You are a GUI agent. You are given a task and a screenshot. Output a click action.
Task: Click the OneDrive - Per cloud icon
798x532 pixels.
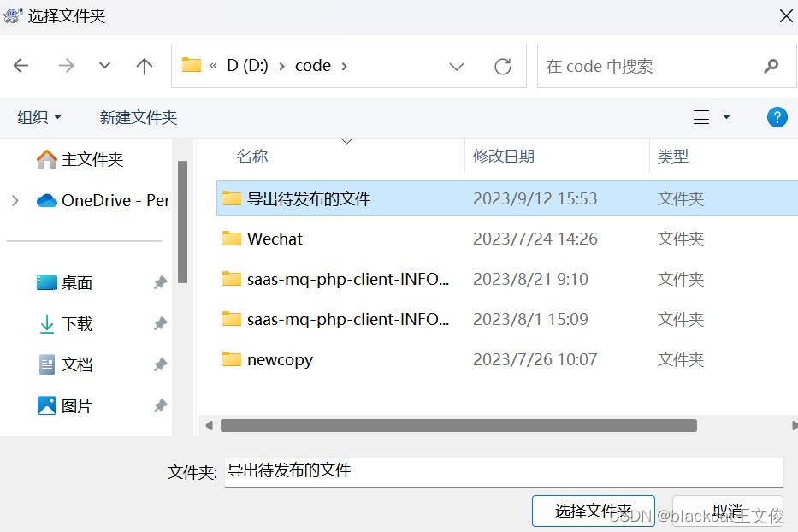[47, 200]
